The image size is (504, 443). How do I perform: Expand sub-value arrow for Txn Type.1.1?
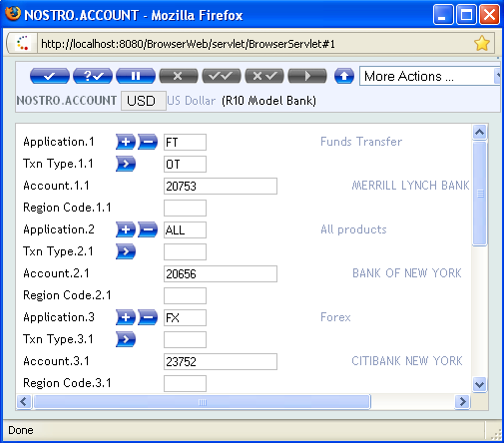pyautogui.click(x=126, y=164)
